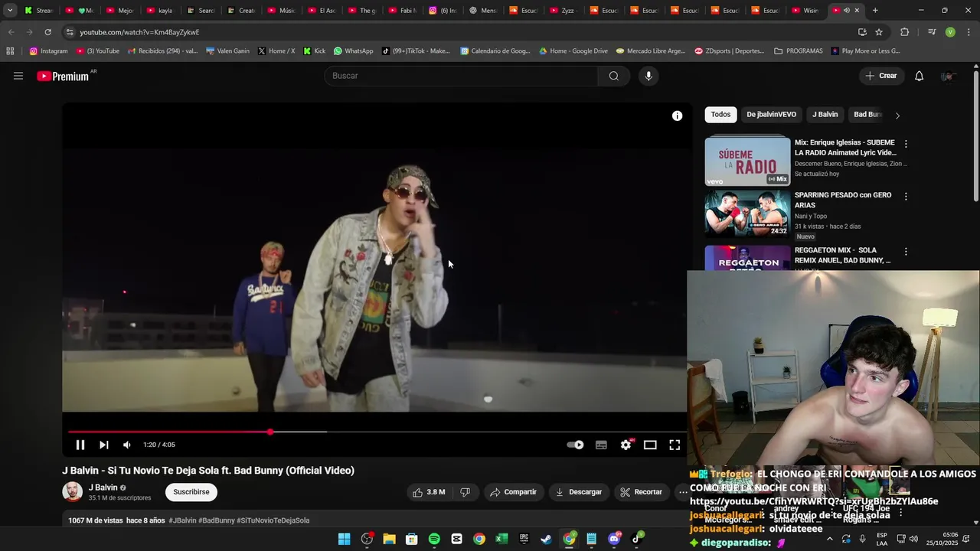The height and width of the screenshot is (551, 980).
Task: Open Súbeme La Radio mix thumbnail
Action: click(747, 161)
